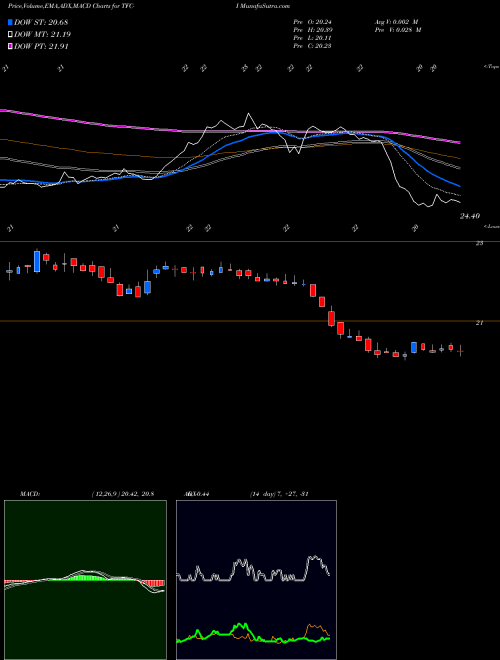
Task: Click the 'Avg V: 0.002 M' value
Action: click(x=396, y=22)
